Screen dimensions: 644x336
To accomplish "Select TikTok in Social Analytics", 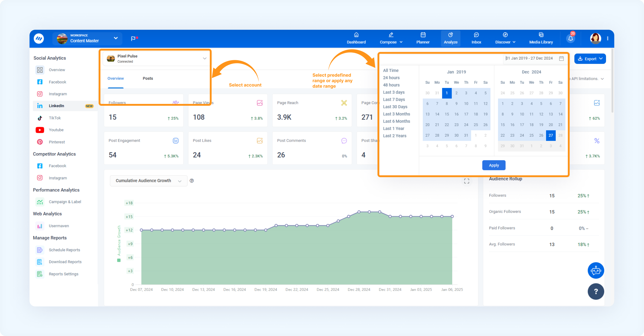I will point(54,118).
